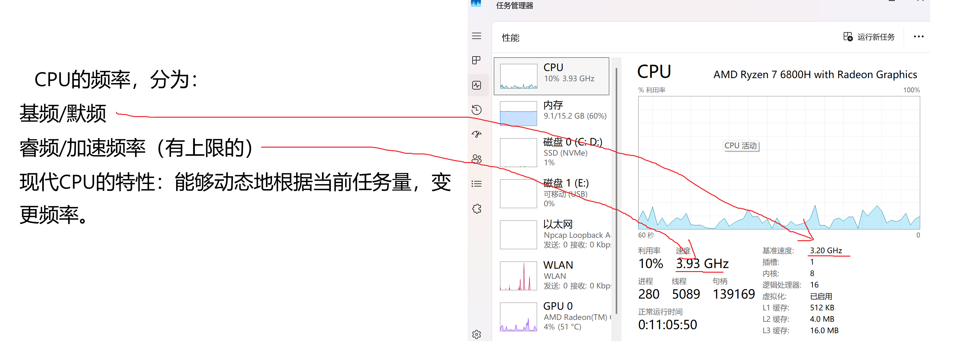
Task: Select the CPU performance item
Action: pos(551,76)
